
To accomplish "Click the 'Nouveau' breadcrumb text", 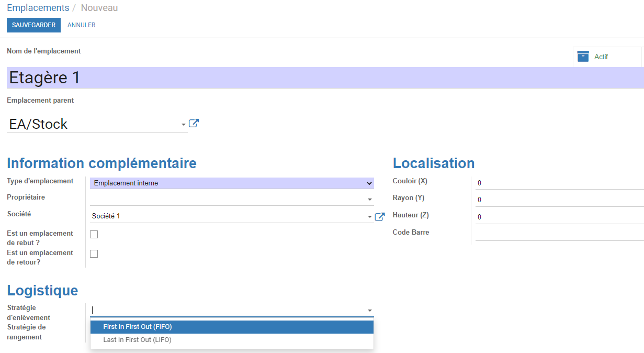I will tap(99, 8).
